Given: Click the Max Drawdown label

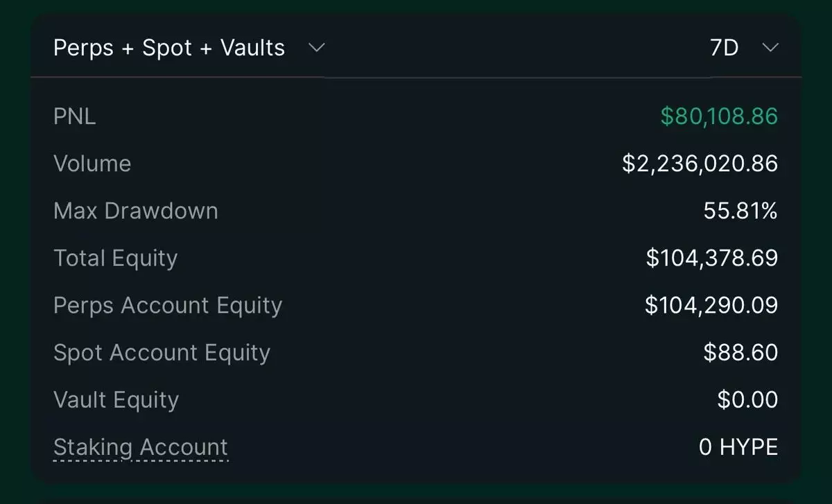Looking at the screenshot, I should pyautogui.click(x=135, y=211).
